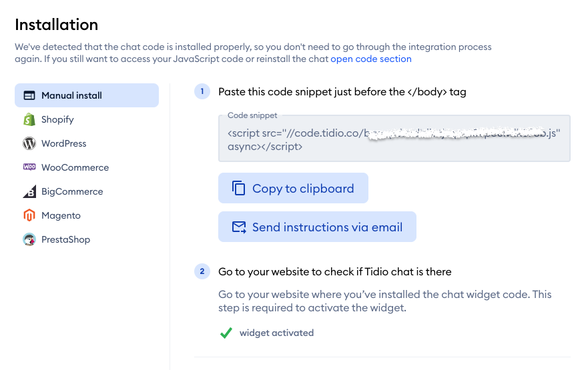Screen dimensions: 588x370
Task: Click the envelope icon on email button
Action: click(239, 227)
